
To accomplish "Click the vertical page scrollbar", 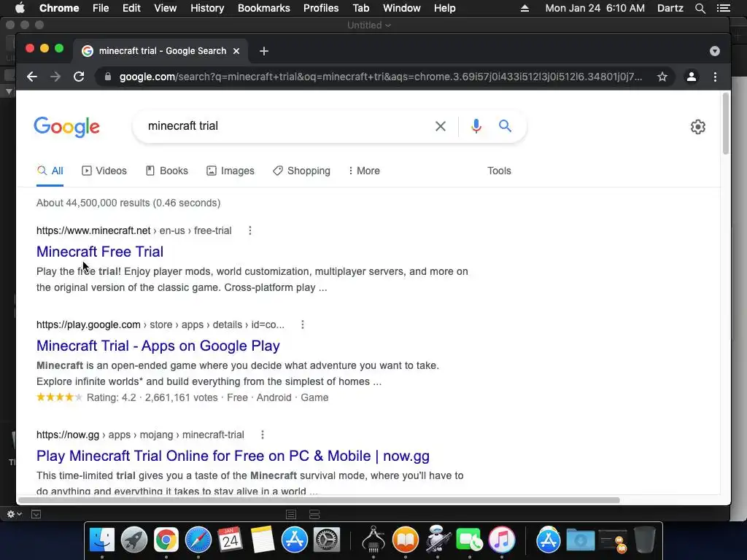I will (x=726, y=124).
